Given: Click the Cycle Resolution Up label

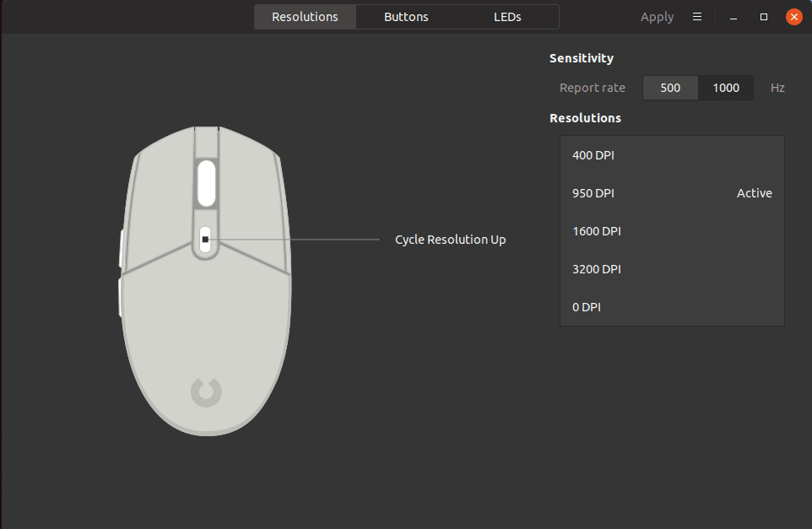Looking at the screenshot, I should pyautogui.click(x=450, y=239).
